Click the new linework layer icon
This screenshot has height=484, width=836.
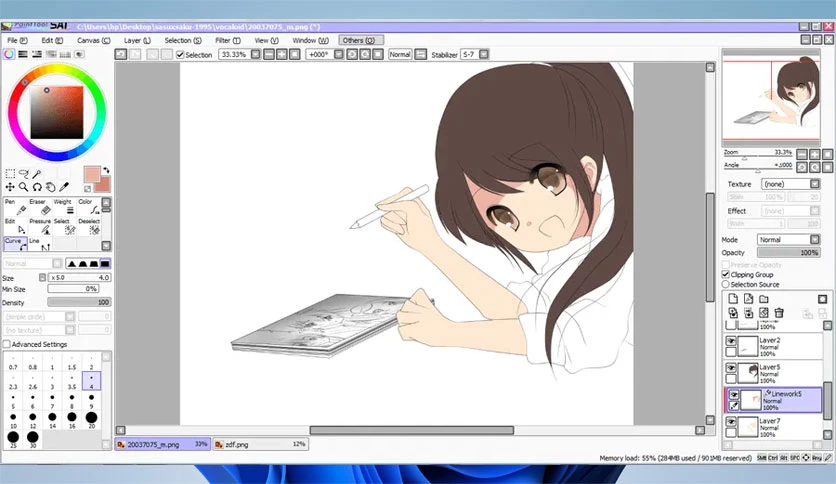point(749,299)
